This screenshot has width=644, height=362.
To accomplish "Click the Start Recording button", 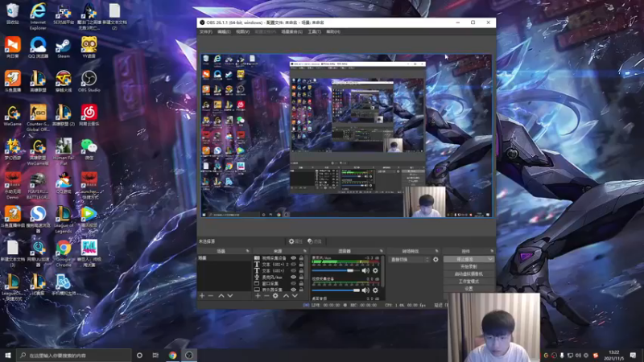I will click(469, 267).
